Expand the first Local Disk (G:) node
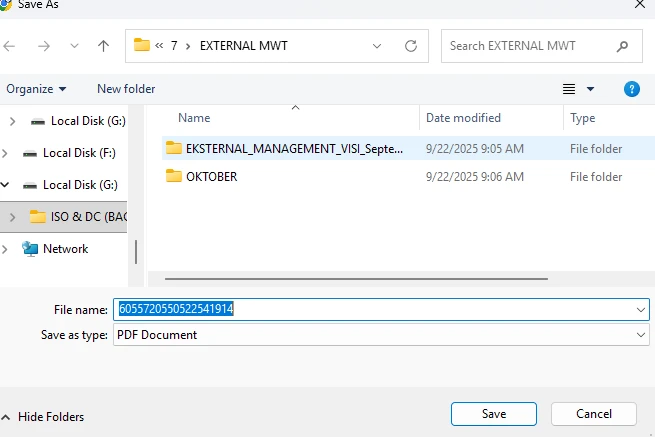Screen dimensions: 655x437 click(13, 122)
